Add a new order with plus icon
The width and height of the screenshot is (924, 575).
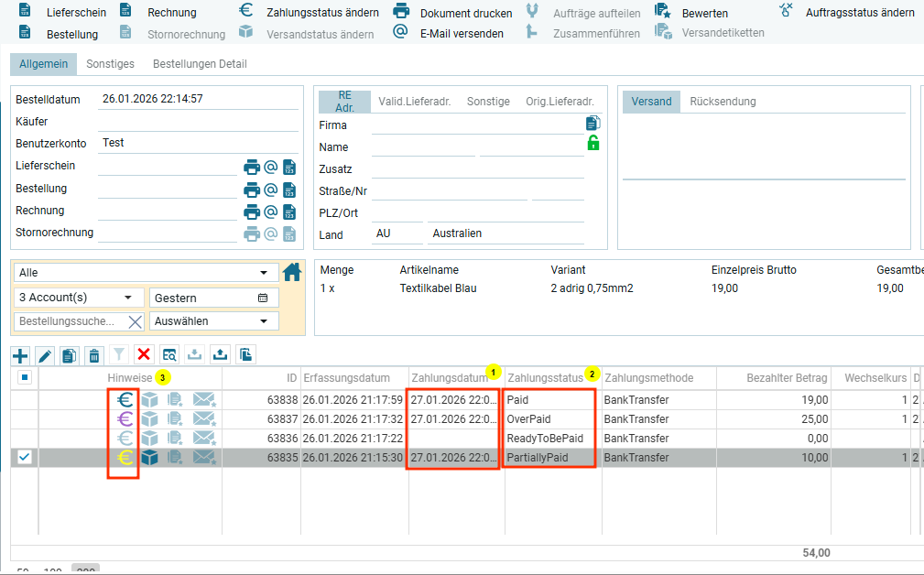[20, 355]
